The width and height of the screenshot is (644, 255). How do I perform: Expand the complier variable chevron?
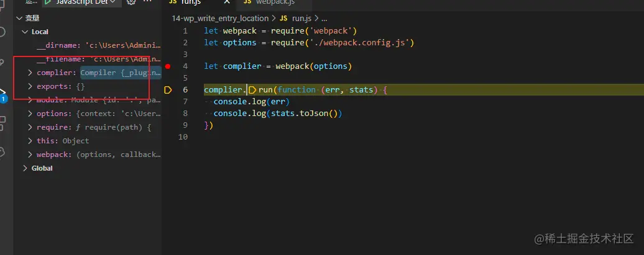pyautogui.click(x=30, y=73)
